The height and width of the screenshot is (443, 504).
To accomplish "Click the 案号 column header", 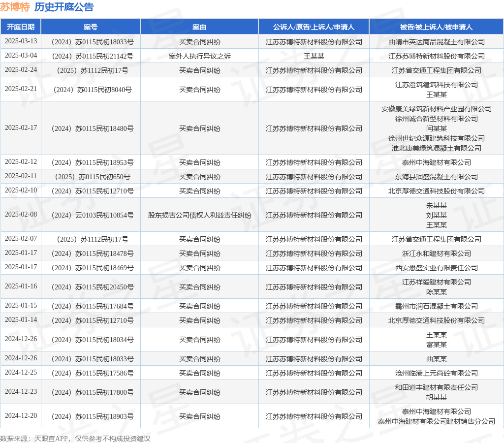I will click(91, 27).
